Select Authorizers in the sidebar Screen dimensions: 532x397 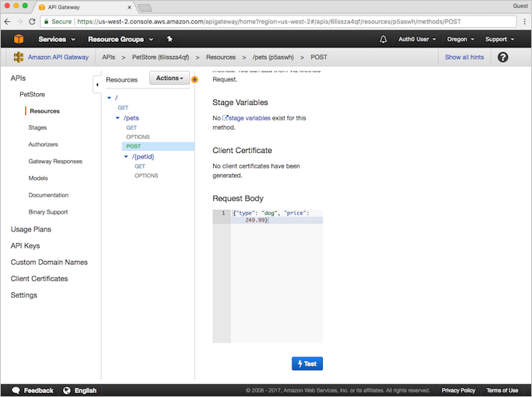[43, 145]
